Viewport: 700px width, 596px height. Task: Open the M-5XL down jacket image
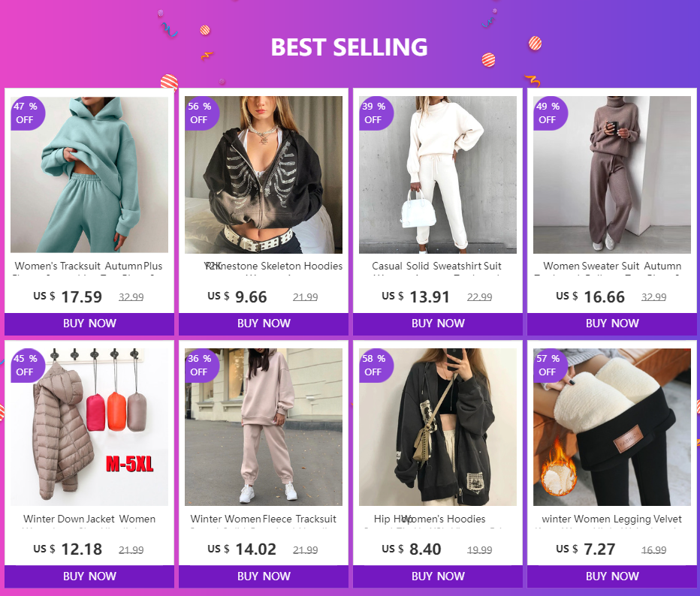coord(89,428)
